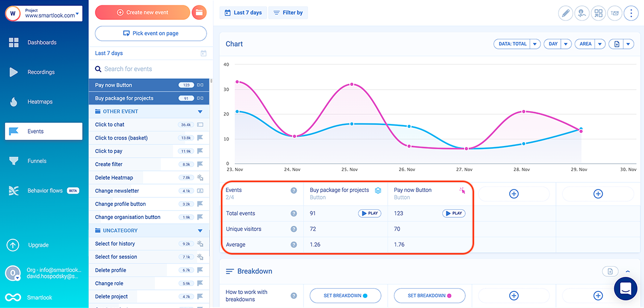Open the AREA chart type dropdown
Screen dimensions: 644x308
click(600, 44)
